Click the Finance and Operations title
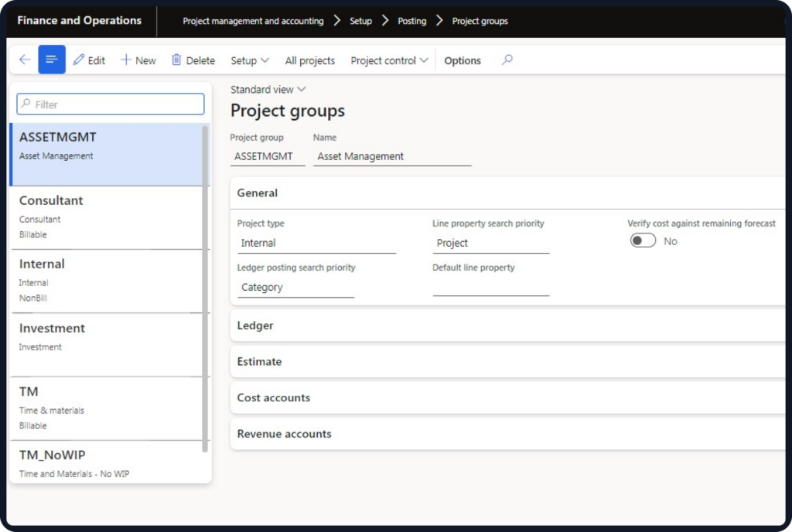Image resolution: width=792 pixels, height=532 pixels. pyautogui.click(x=80, y=21)
